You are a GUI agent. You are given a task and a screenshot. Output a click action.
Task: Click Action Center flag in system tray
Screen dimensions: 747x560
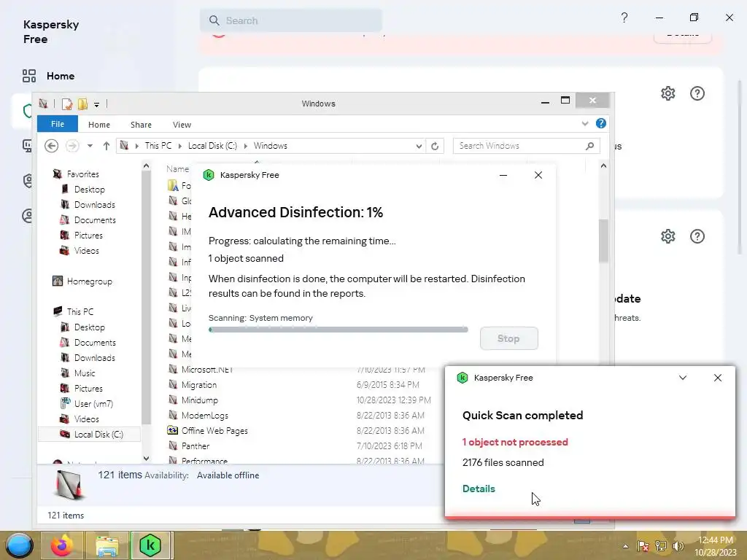(643, 545)
